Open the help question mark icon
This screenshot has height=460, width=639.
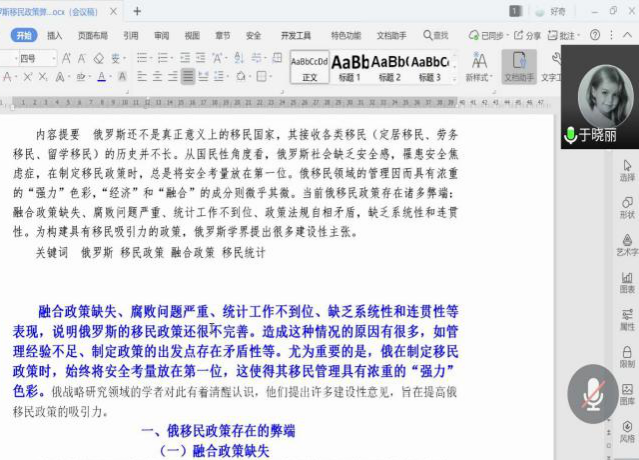[x=595, y=35]
